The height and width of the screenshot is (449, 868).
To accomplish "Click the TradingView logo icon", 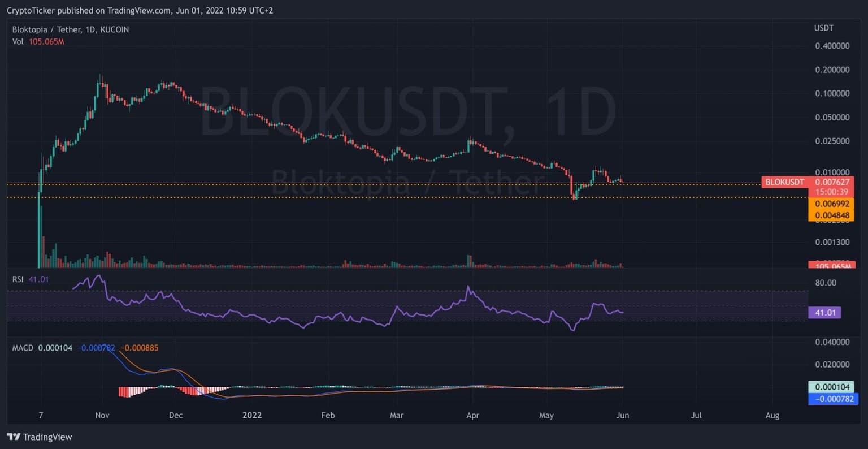I will pos(14,437).
